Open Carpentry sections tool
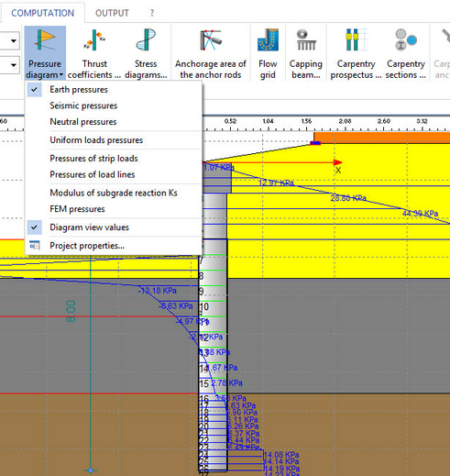This screenshot has height=476, width=450. (406, 53)
